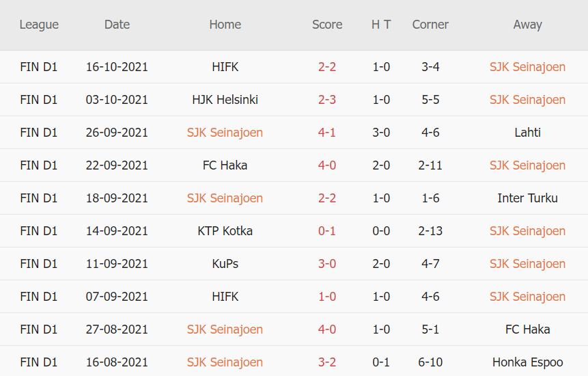Click the Date column header
Viewport: 588px width, 376px height.
coord(117,25)
